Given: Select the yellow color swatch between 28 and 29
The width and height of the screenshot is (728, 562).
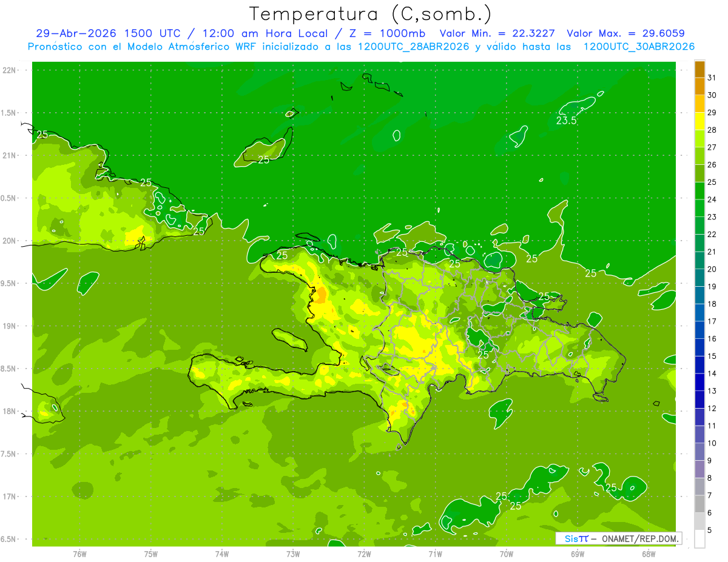Looking at the screenshot, I should pos(699,121).
